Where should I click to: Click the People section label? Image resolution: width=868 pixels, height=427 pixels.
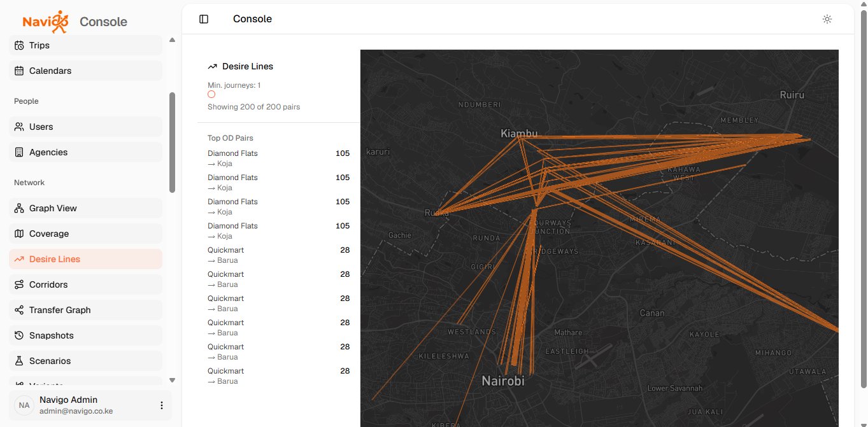click(x=26, y=101)
